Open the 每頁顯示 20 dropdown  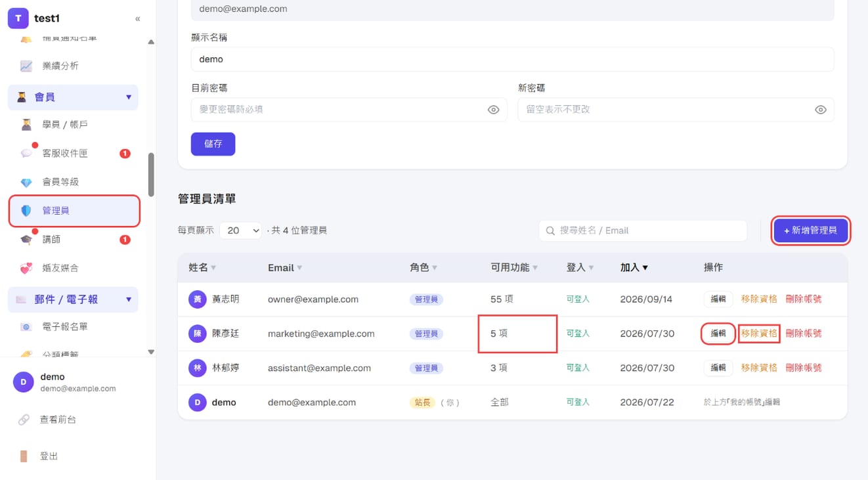coord(240,230)
